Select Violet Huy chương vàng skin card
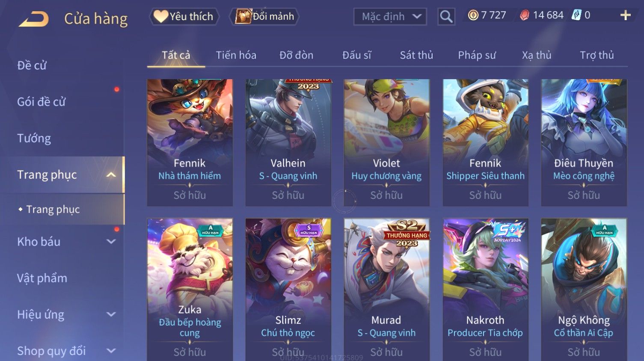Image resolution: width=644 pixels, height=361 pixels. point(386,142)
